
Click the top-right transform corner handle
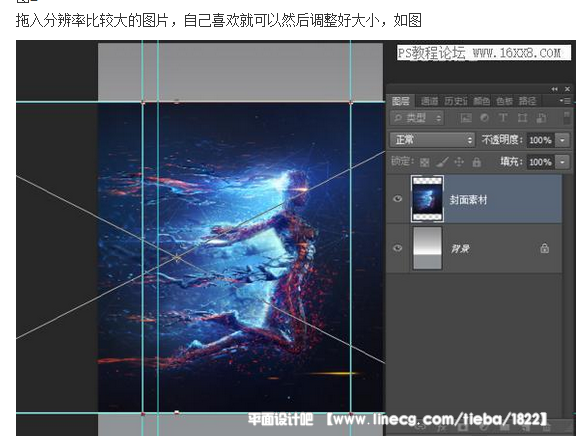[x=351, y=102]
